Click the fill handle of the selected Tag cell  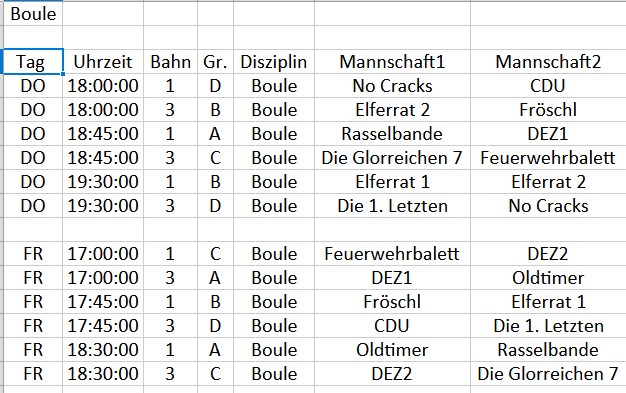click(63, 74)
